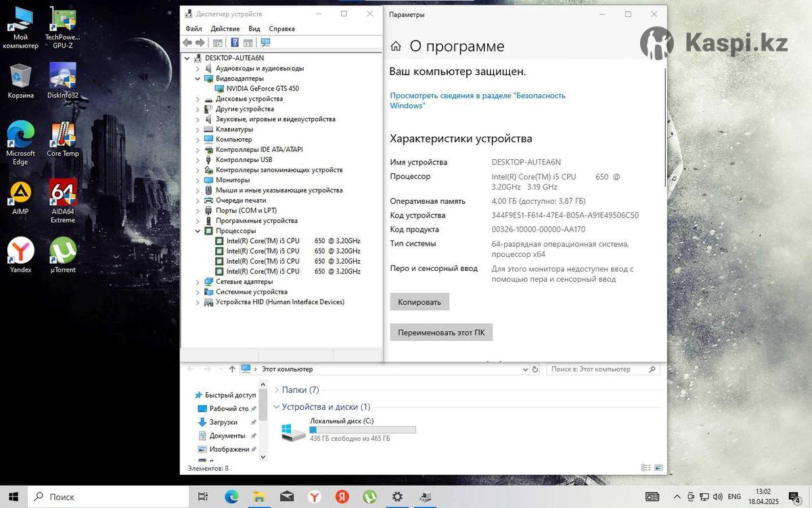The width and height of the screenshot is (812, 508).
Task: Open the notification center icon on taskbar
Action: click(x=794, y=497)
